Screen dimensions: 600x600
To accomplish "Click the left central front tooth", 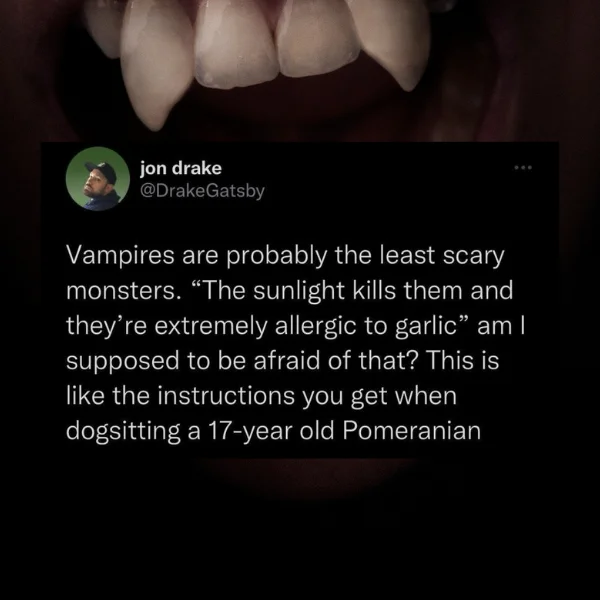I will pos(235,42).
